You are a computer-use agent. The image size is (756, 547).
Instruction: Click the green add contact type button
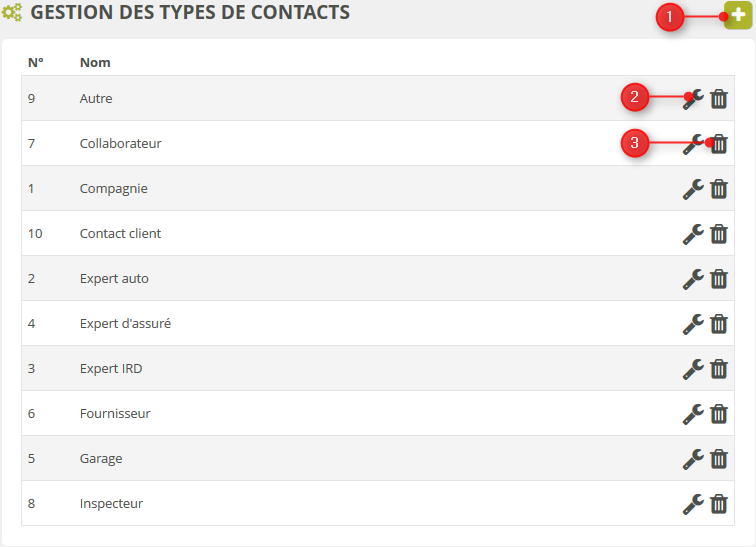pyautogui.click(x=738, y=16)
